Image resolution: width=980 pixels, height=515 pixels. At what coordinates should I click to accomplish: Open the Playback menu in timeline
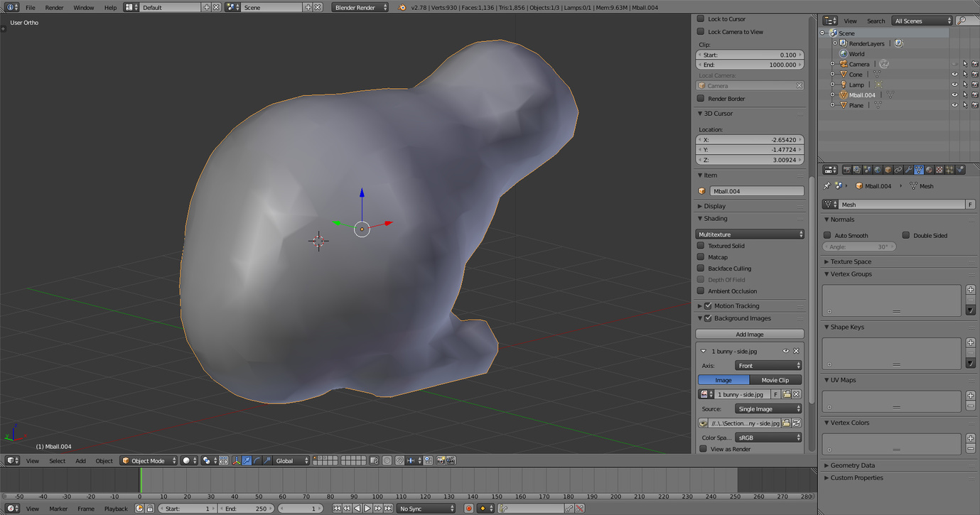pos(116,509)
